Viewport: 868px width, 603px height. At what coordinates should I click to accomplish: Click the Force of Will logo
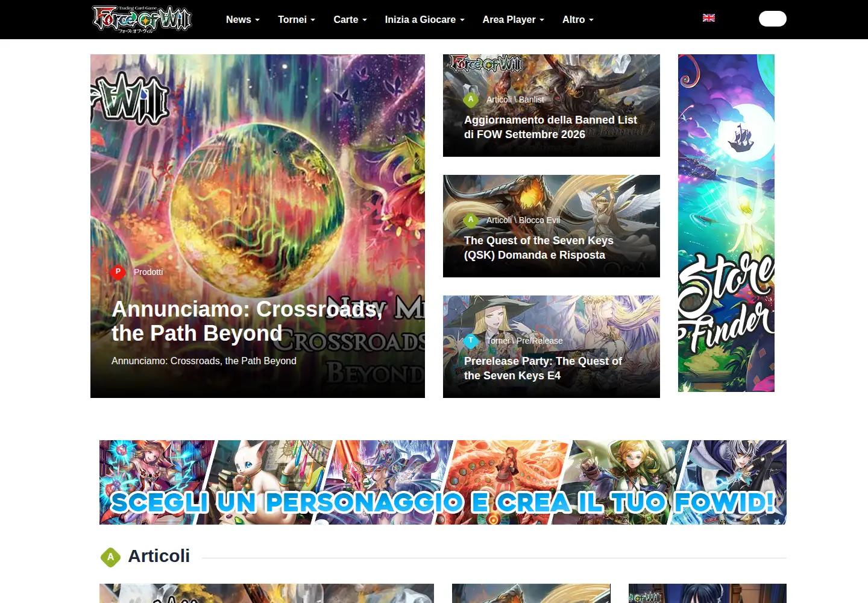tap(142, 19)
